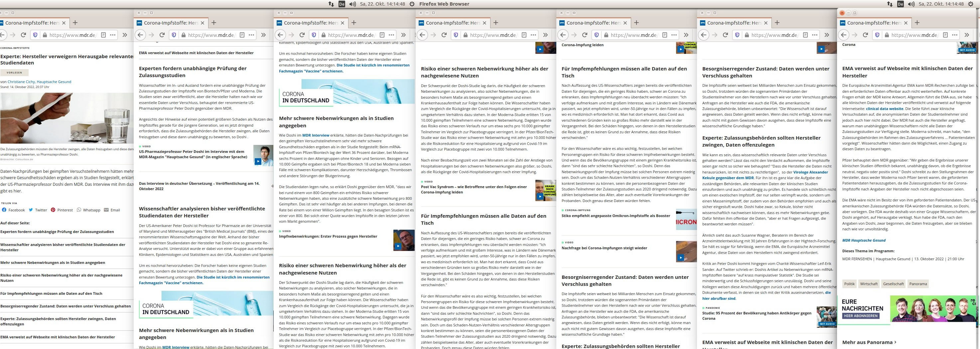Open the De keyboard layout indicator on the right monitor
980x349 pixels.
pyautogui.click(x=900, y=4)
